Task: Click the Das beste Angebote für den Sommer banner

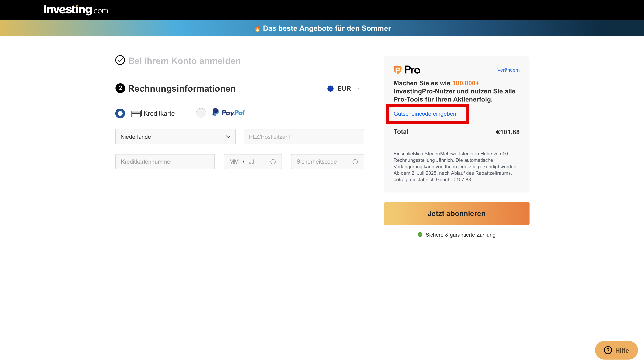Action: 322,28
